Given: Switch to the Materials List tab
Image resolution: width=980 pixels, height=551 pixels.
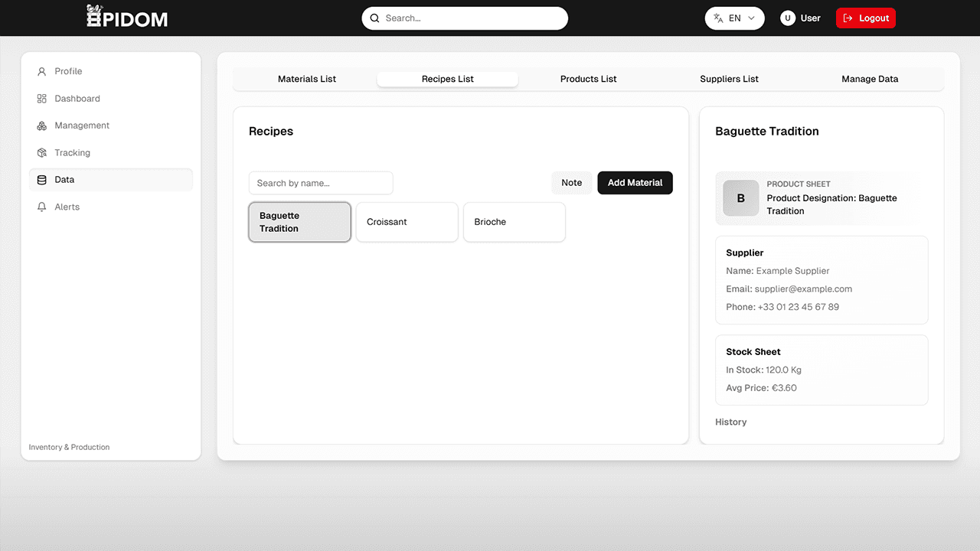Looking at the screenshot, I should pos(306,79).
